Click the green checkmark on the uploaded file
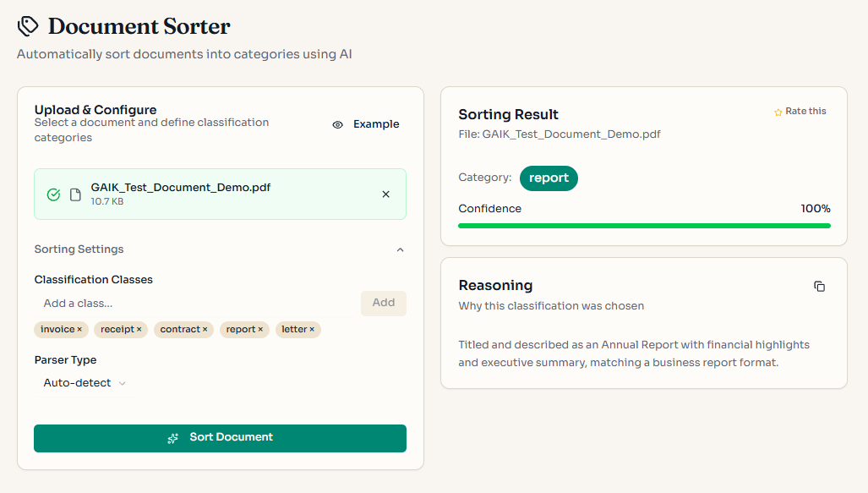 pos(53,194)
